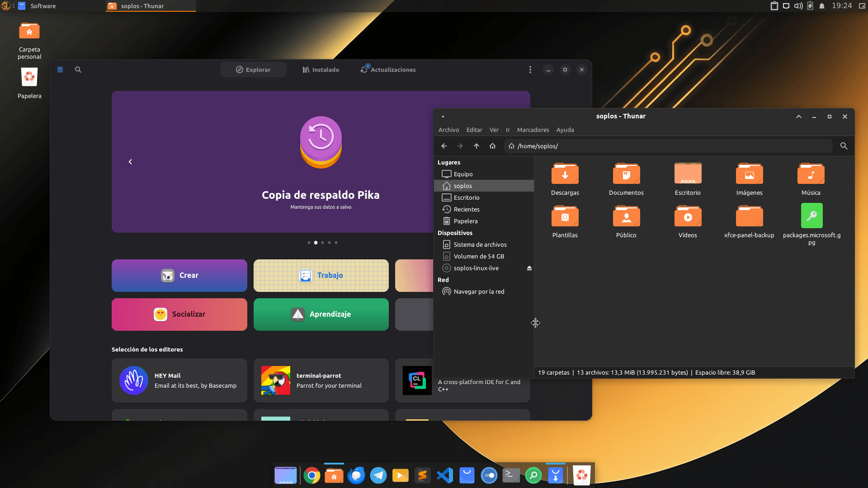Jump to the third carousel dot
Image resolution: width=868 pixels, height=488 pixels.
click(x=322, y=243)
